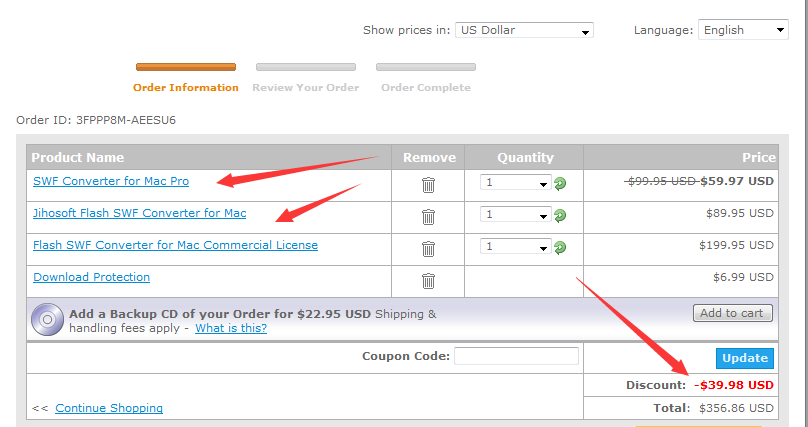This screenshot has height=427, width=808.
Task: Open the currency dropdown showing US Dollar
Action: click(524, 30)
